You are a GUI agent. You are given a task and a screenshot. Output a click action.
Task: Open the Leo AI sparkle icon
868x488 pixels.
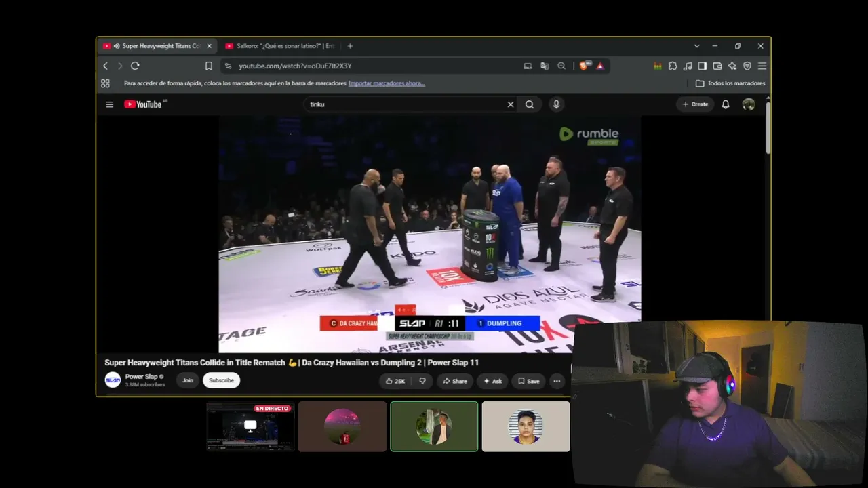[732, 66]
